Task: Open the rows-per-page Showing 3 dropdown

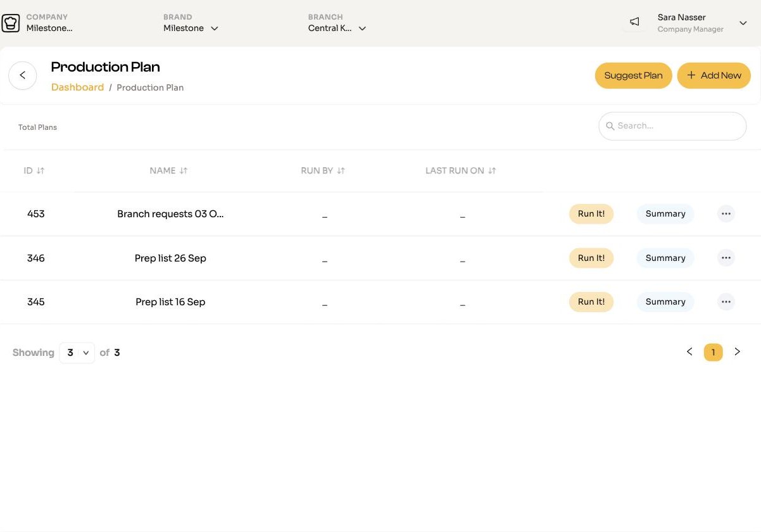Action: [77, 353]
